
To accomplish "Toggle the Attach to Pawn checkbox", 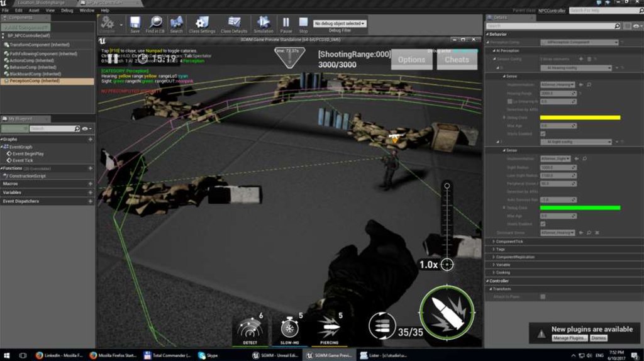I will pos(543,296).
